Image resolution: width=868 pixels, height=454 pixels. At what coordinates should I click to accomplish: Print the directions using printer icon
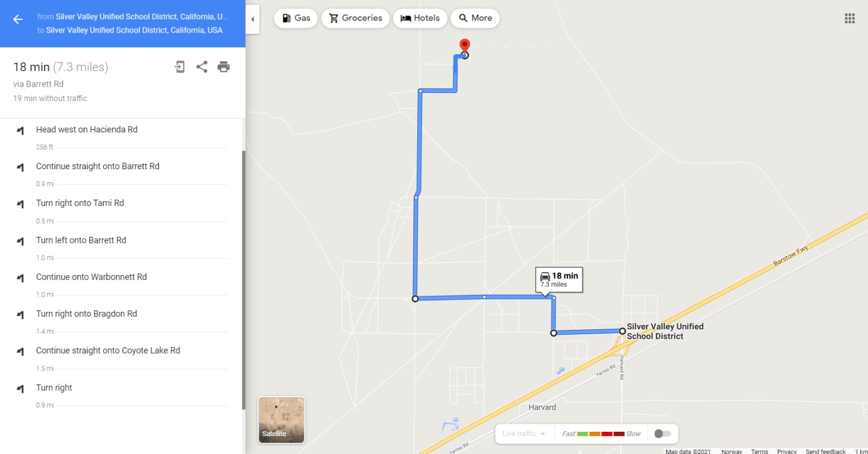(224, 67)
